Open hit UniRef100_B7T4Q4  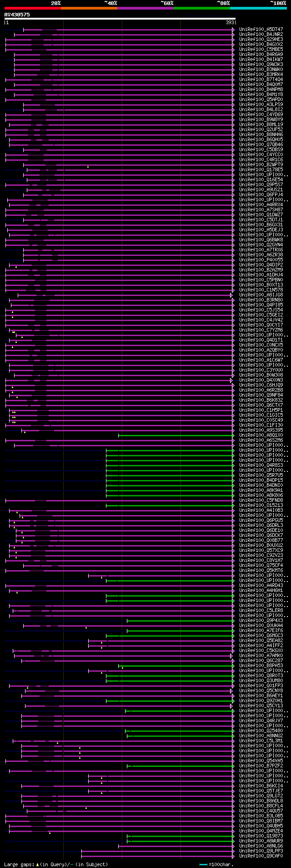tap(261, 80)
